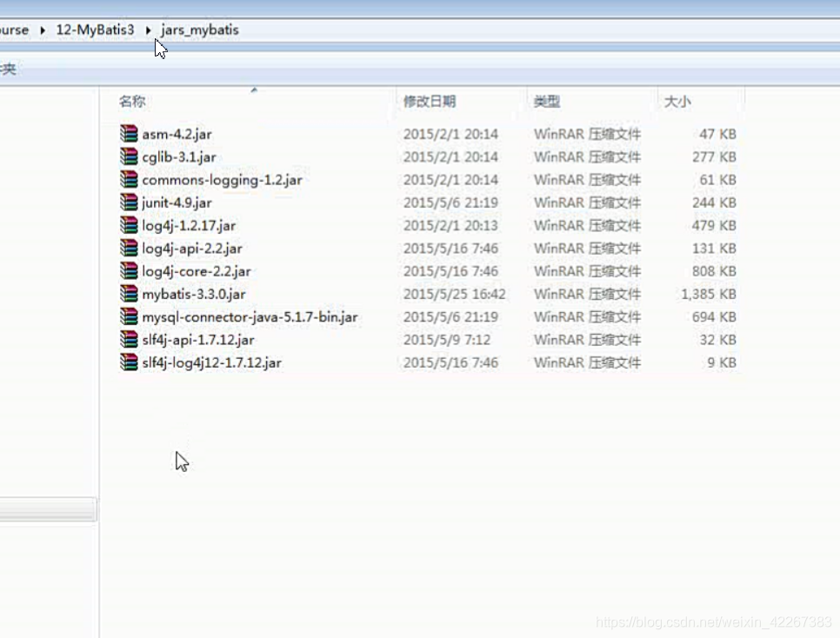
Task: Sort files by the 类型 column header
Action: pyautogui.click(x=547, y=101)
